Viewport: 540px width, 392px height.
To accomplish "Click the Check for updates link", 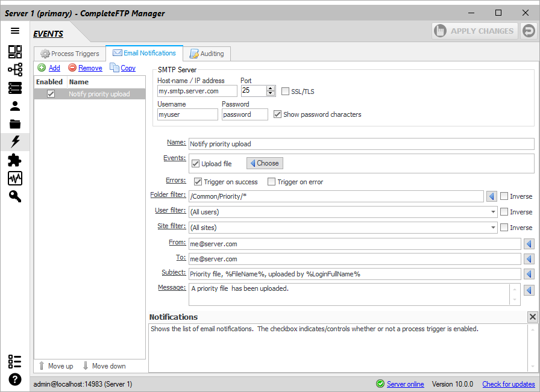I will 508,384.
